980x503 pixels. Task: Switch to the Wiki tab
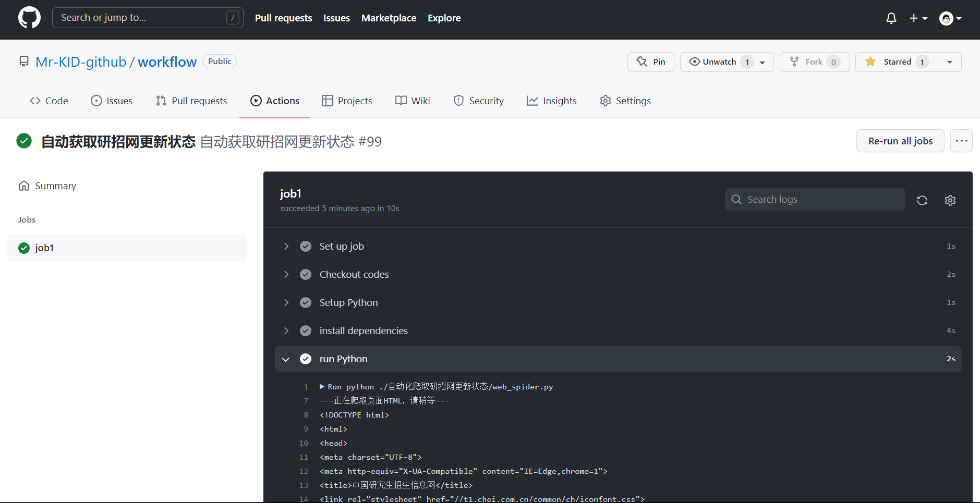(x=412, y=101)
